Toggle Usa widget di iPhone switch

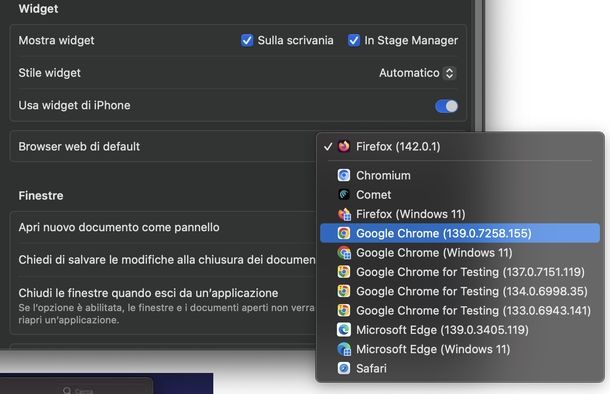[x=446, y=106]
